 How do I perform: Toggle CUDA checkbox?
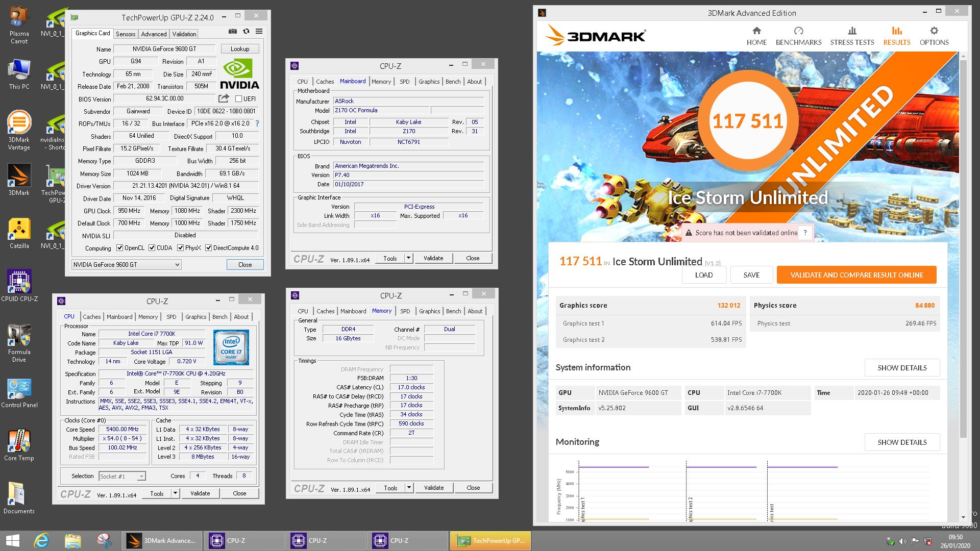[x=152, y=248]
